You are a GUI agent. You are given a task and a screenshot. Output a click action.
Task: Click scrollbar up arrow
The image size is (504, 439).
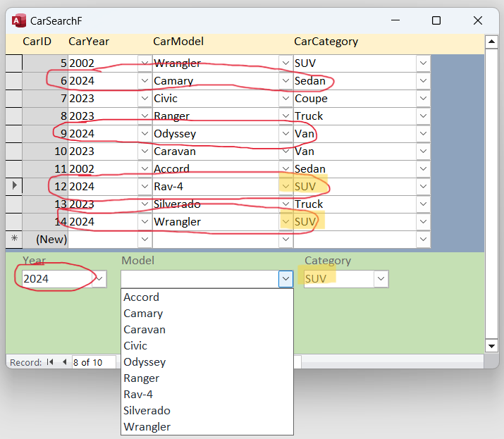click(x=491, y=42)
